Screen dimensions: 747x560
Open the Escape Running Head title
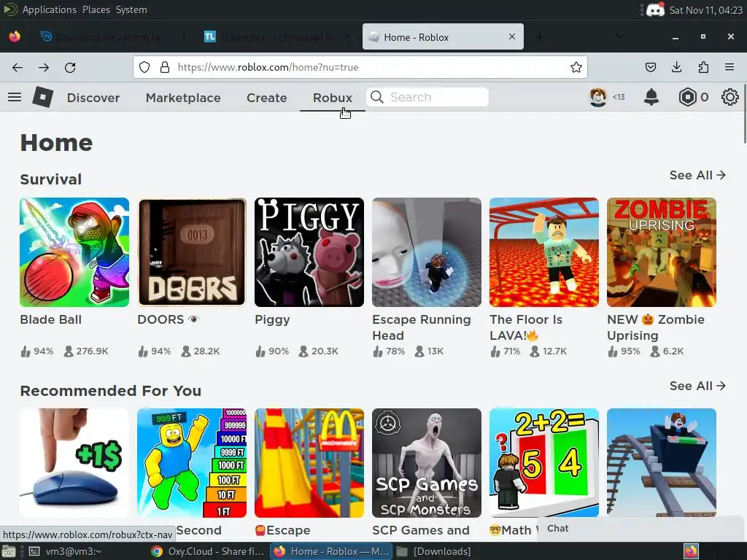pyautogui.click(x=421, y=327)
